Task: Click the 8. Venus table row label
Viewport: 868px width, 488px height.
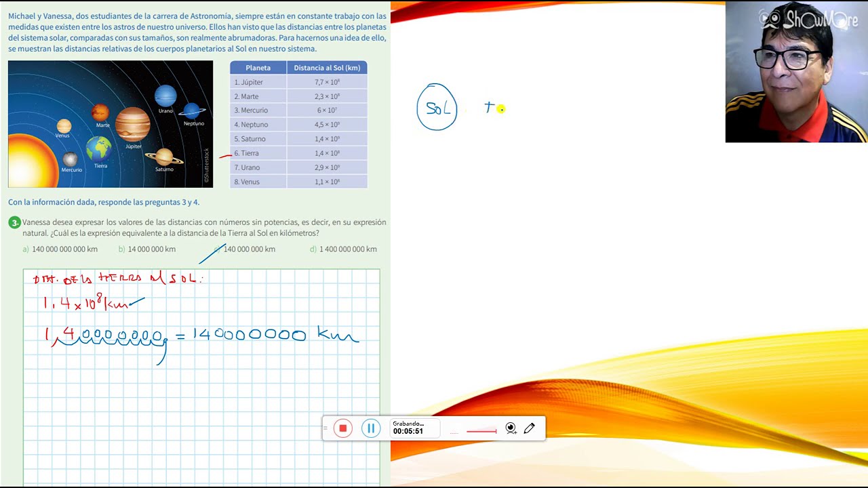Action: (247, 182)
